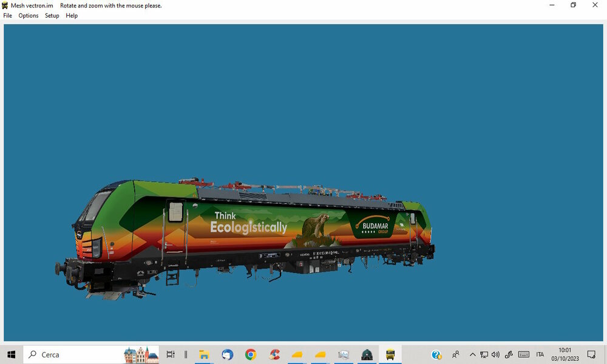Click the mesh viewer icon in the title bar
Viewport: 607px width, 364px height.
[5, 5]
